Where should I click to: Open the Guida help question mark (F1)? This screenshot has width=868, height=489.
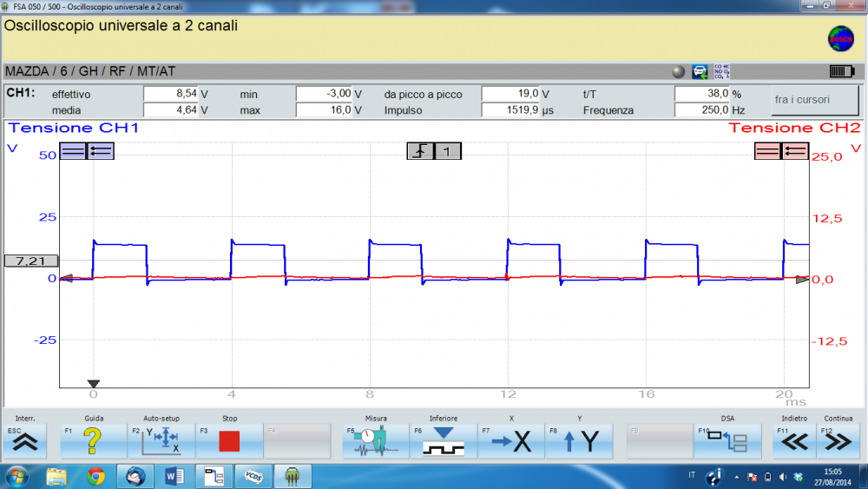[x=93, y=441]
